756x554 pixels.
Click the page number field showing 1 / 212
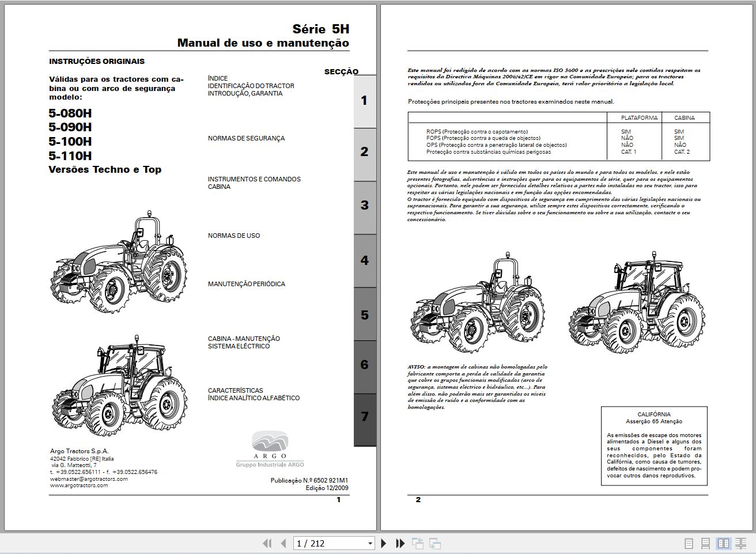[328, 543]
